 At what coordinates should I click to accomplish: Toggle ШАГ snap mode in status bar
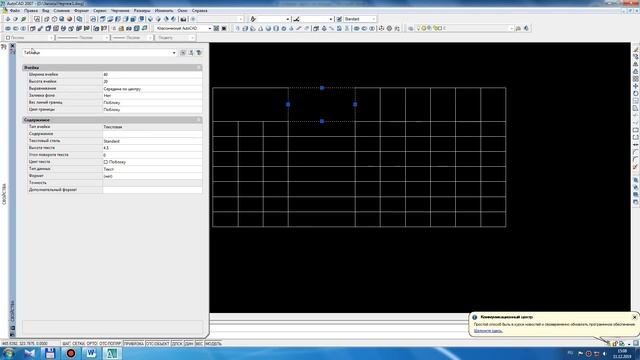click(x=67, y=344)
